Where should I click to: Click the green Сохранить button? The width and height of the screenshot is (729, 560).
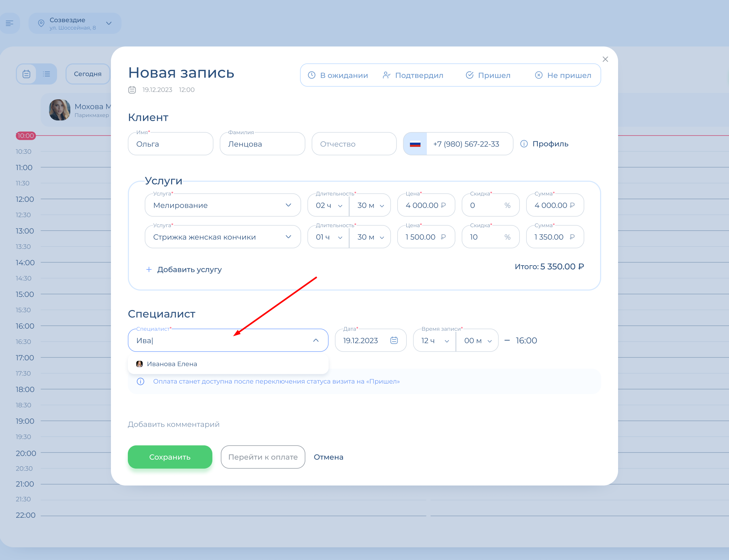pos(170,457)
